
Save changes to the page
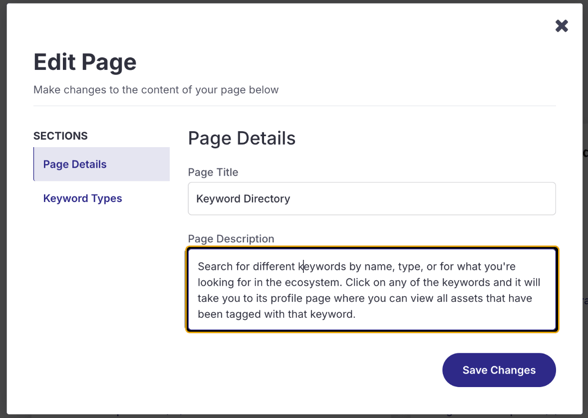[x=499, y=370]
